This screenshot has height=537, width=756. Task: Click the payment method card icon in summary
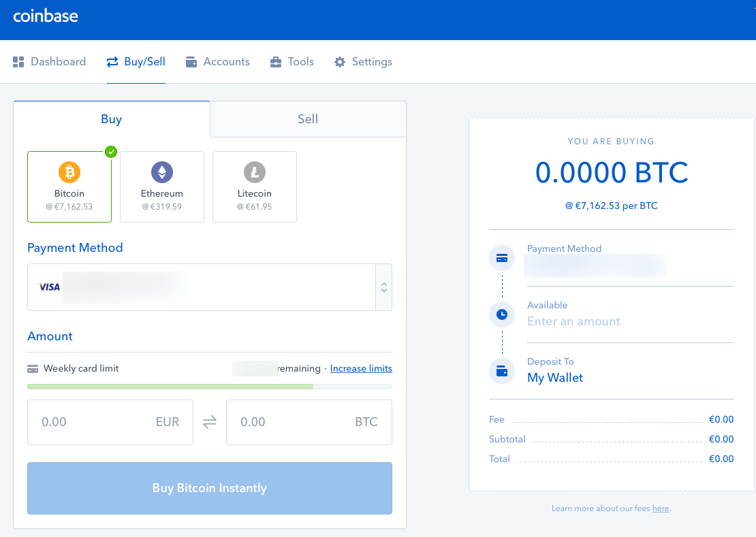(502, 258)
